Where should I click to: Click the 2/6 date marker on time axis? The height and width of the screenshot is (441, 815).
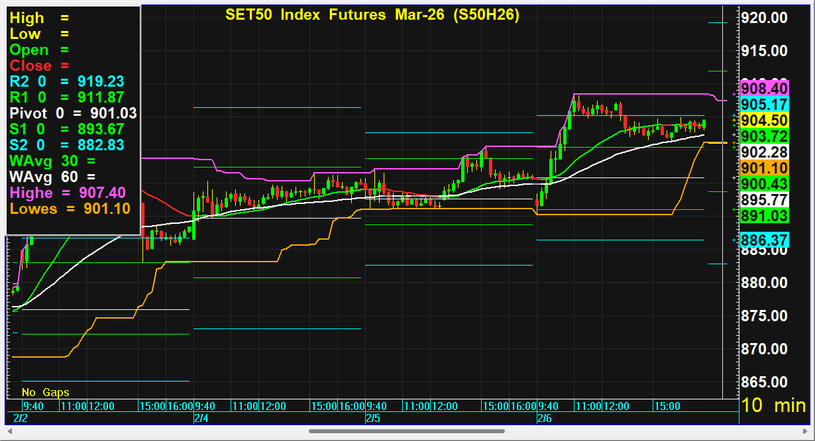[x=545, y=418]
